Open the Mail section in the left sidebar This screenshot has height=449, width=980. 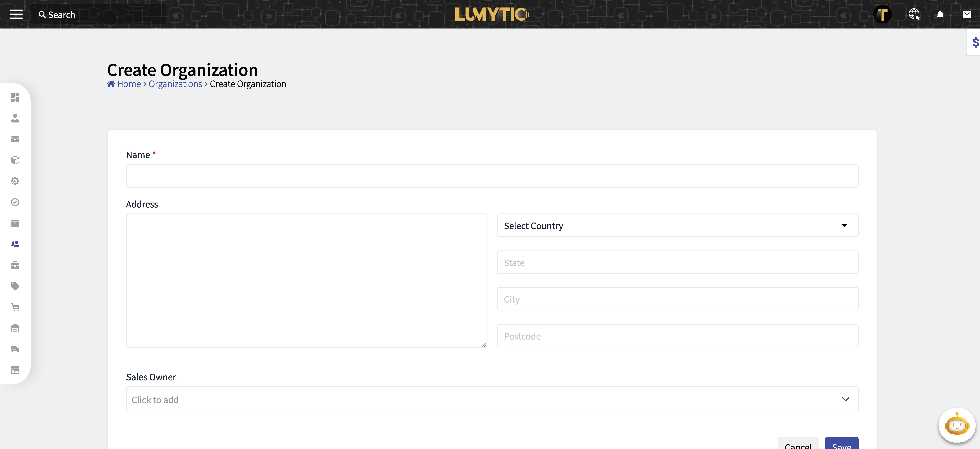tap(15, 139)
